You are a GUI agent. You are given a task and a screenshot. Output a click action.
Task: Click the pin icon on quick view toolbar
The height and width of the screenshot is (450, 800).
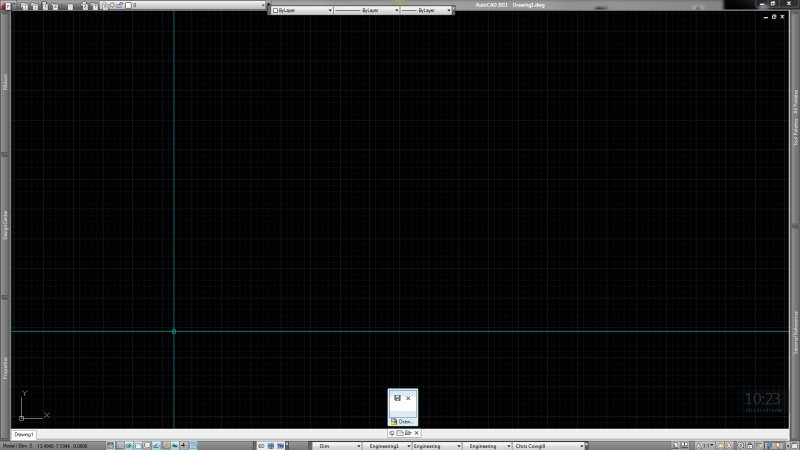(392, 433)
